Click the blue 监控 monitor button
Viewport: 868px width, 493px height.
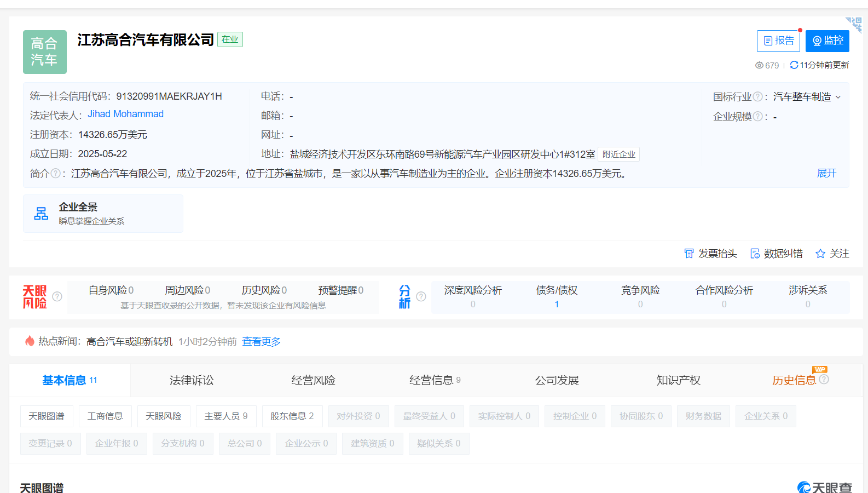tap(827, 41)
